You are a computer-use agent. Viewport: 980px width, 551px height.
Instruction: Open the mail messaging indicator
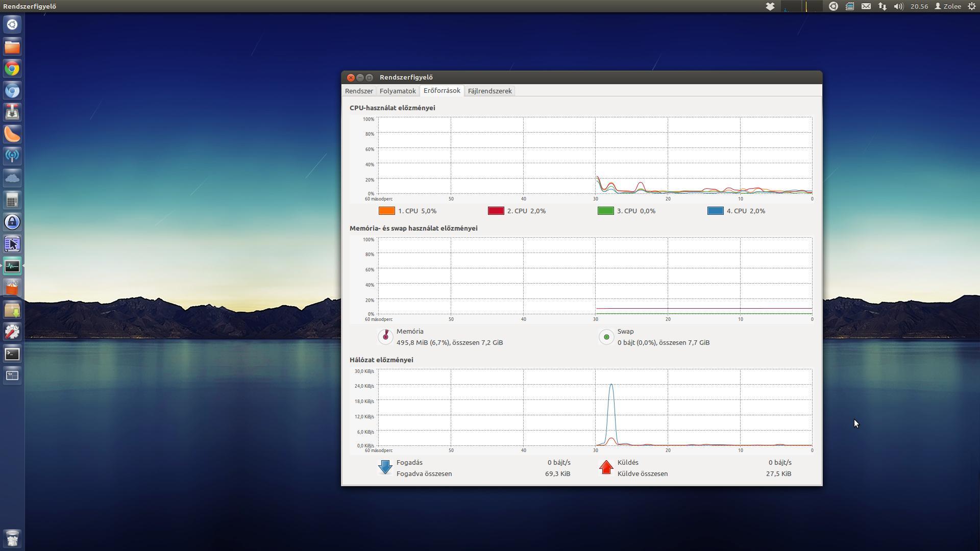tap(866, 6)
